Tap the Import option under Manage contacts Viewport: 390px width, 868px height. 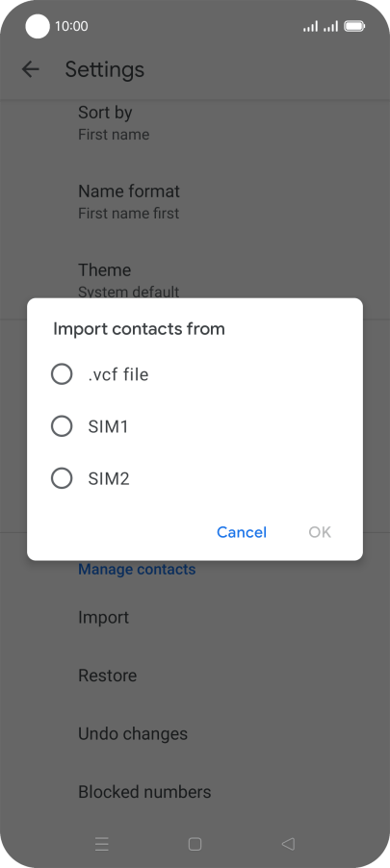[x=195, y=617]
